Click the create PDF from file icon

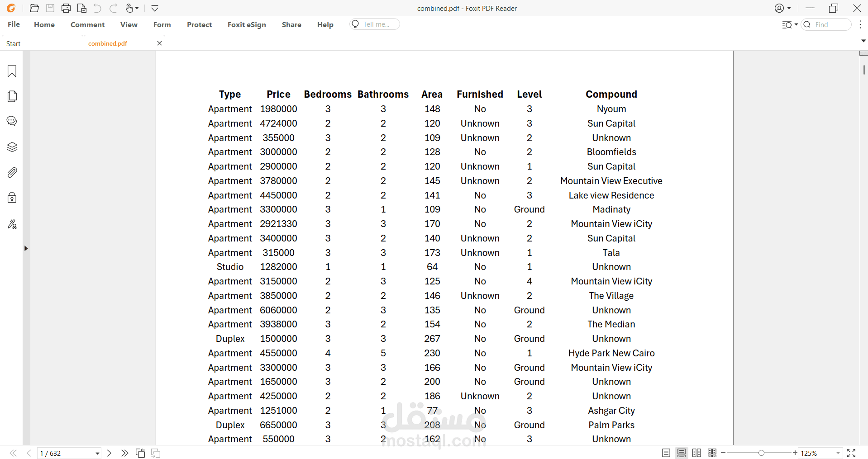click(x=82, y=8)
